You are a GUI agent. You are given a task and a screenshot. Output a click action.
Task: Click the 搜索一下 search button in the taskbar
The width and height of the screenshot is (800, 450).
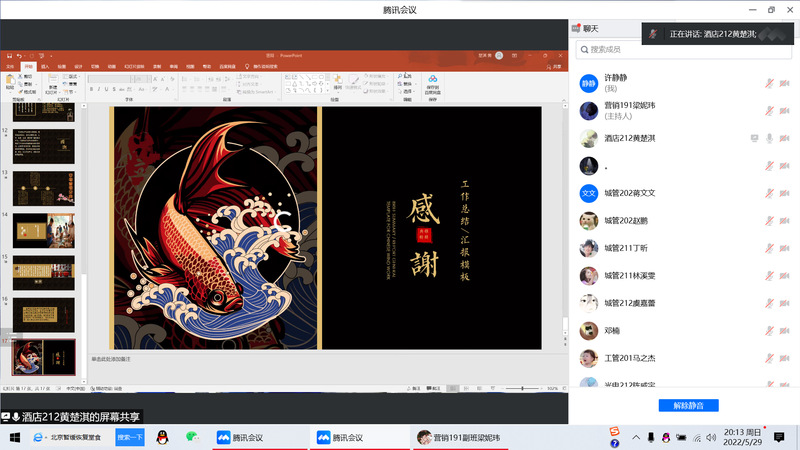click(130, 438)
